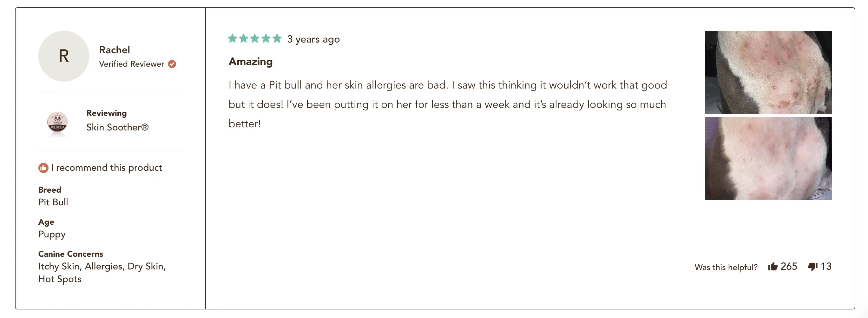Image resolution: width=868 pixels, height=318 pixels.
Task: Click the recommend thumbs-up orange icon
Action: pyautogui.click(x=43, y=168)
